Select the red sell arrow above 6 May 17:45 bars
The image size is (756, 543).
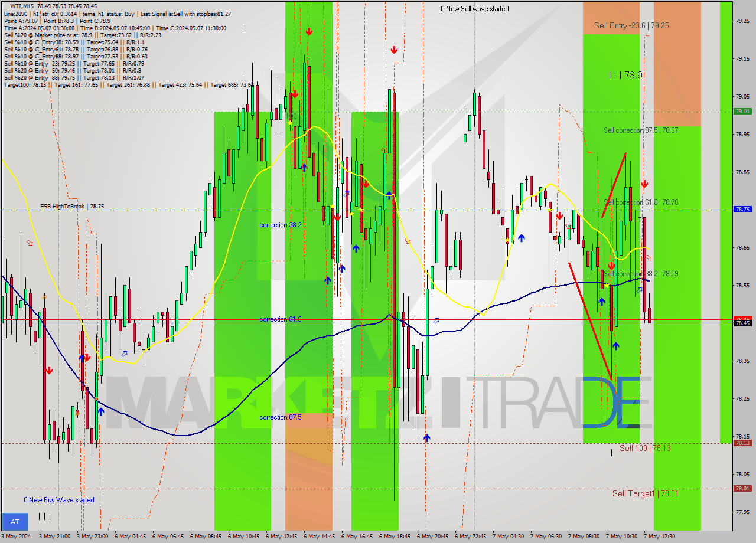[394, 50]
